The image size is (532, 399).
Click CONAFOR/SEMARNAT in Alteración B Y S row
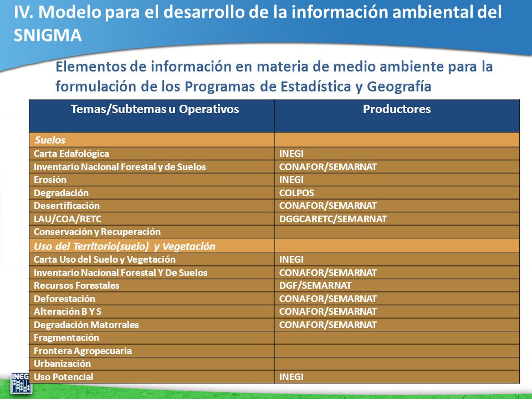(397, 311)
